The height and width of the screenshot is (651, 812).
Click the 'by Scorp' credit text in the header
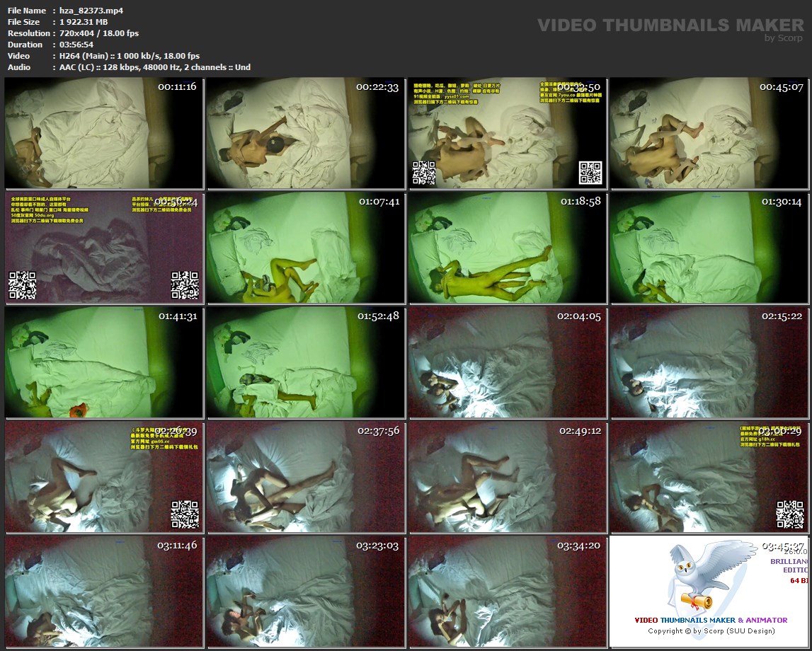point(784,38)
